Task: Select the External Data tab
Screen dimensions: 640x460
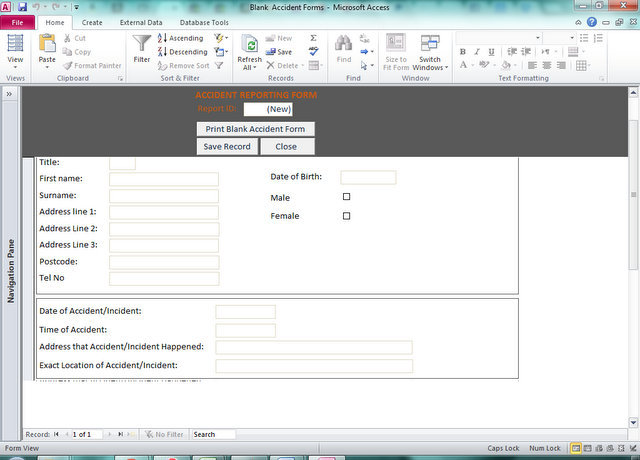Action: pyautogui.click(x=141, y=22)
